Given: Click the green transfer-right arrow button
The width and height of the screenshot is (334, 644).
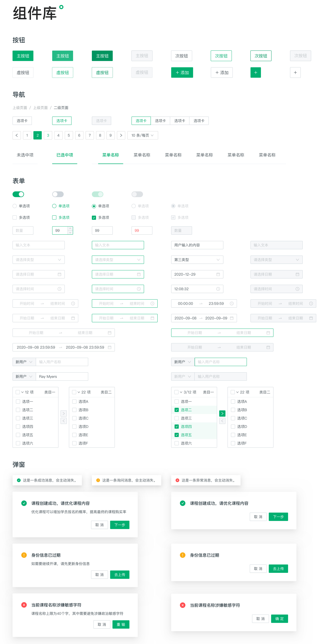Looking at the screenshot, I should 222,413.
